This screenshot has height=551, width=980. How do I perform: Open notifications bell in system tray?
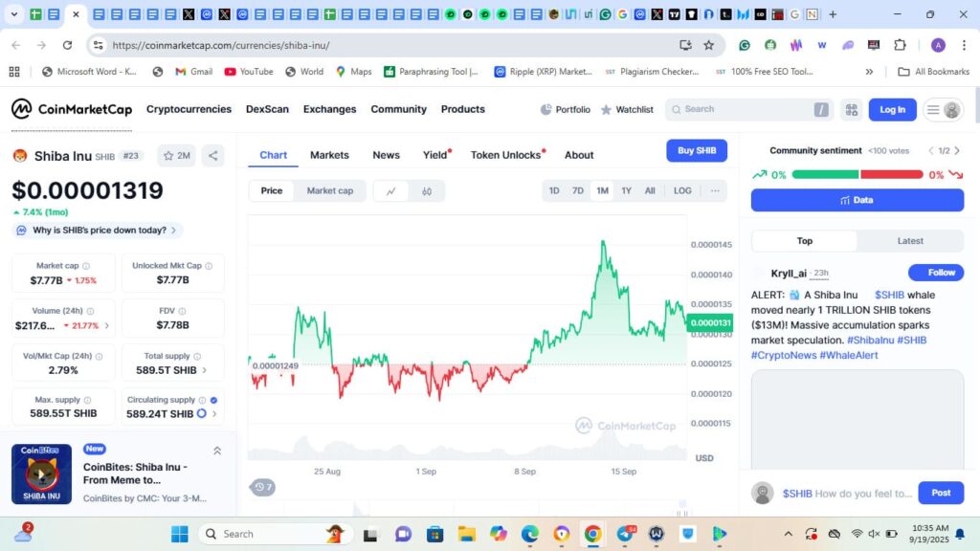tap(960, 534)
